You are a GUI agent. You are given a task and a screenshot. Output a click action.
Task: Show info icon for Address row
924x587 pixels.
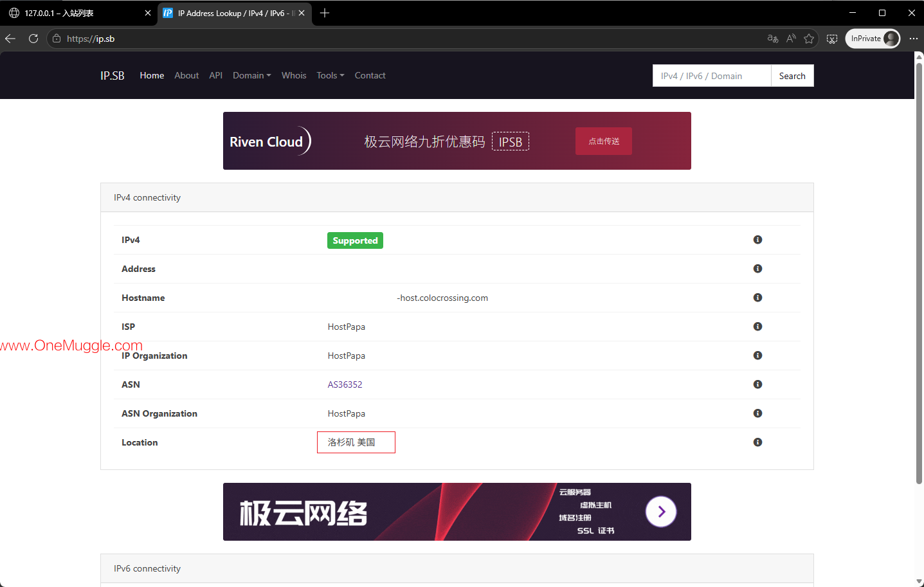coord(757,269)
